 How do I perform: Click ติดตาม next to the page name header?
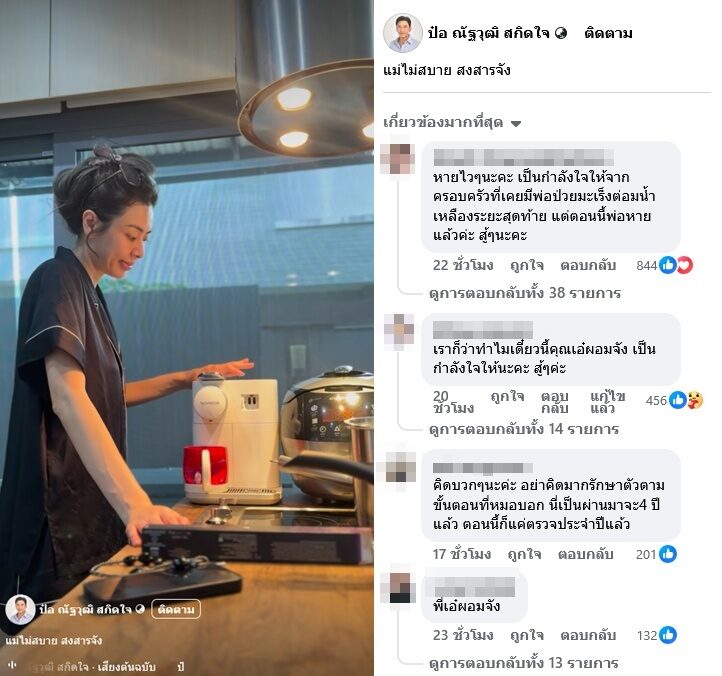[x=608, y=33]
